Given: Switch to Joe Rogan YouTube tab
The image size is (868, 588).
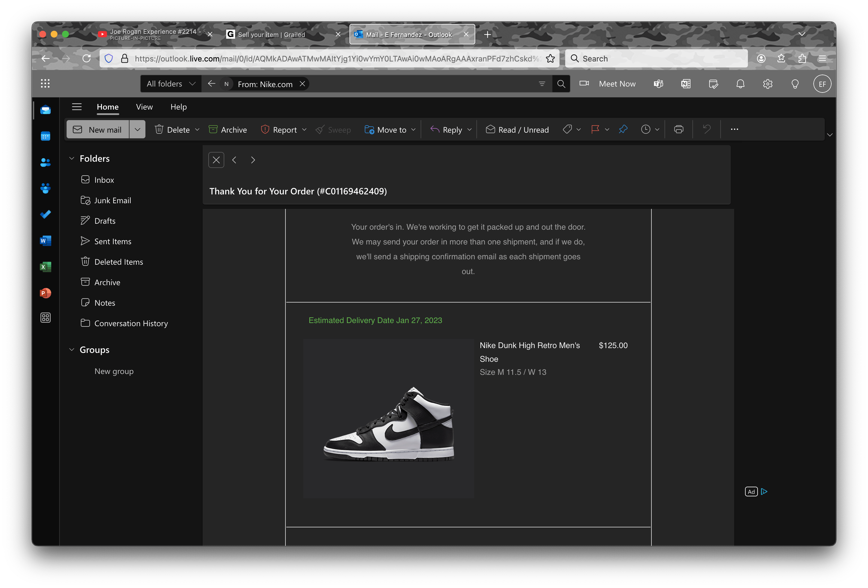Looking at the screenshot, I should [x=155, y=34].
